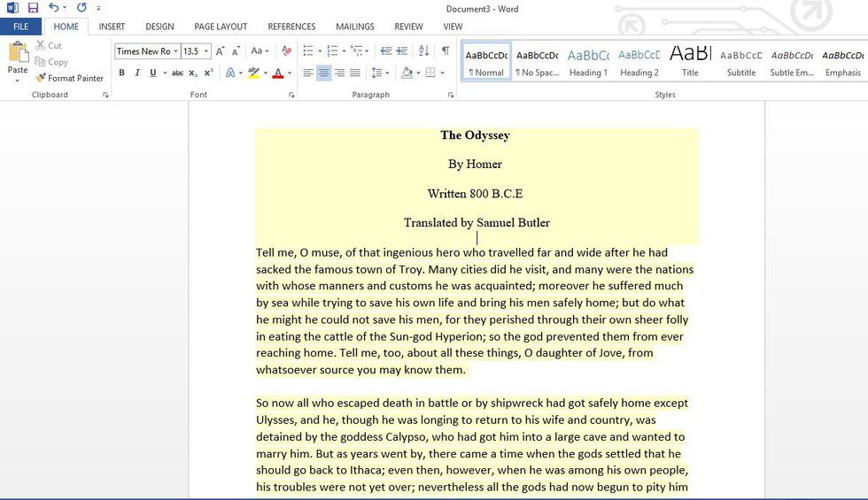Click the Subscript icon
This screenshot has height=500, width=868.
(x=193, y=73)
